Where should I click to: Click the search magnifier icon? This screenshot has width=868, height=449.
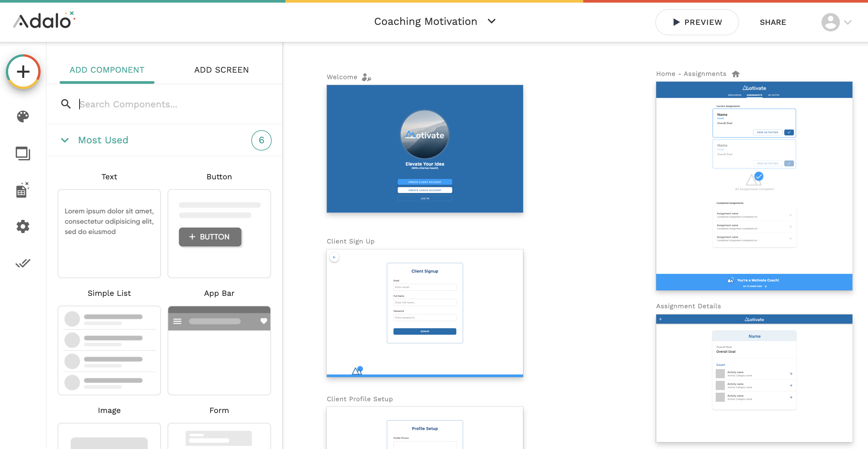tap(66, 104)
